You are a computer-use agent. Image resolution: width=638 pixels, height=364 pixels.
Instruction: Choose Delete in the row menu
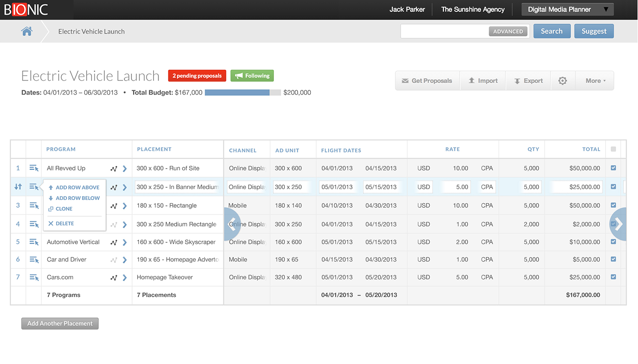(x=64, y=224)
